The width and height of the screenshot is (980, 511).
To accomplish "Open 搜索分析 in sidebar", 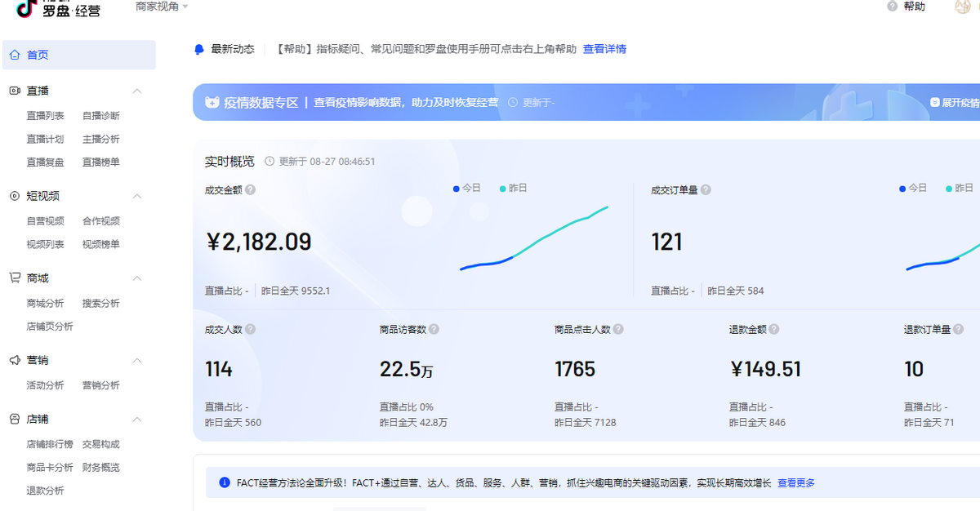I will pos(100,304).
